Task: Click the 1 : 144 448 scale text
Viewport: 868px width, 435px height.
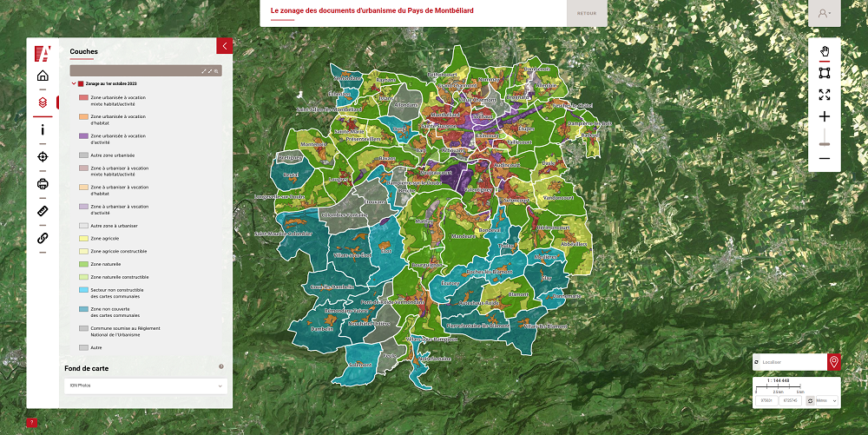Action: pos(779,381)
